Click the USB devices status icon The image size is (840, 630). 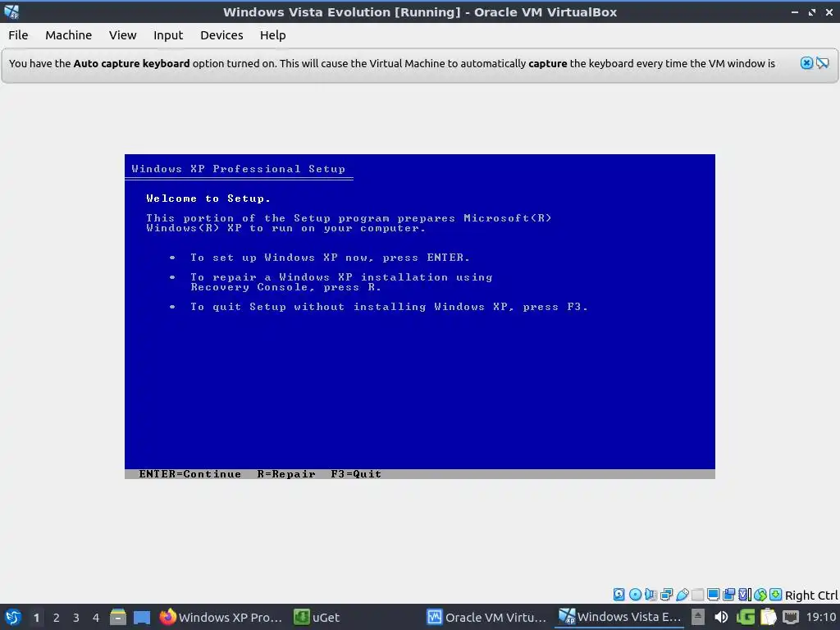[682, 594]
